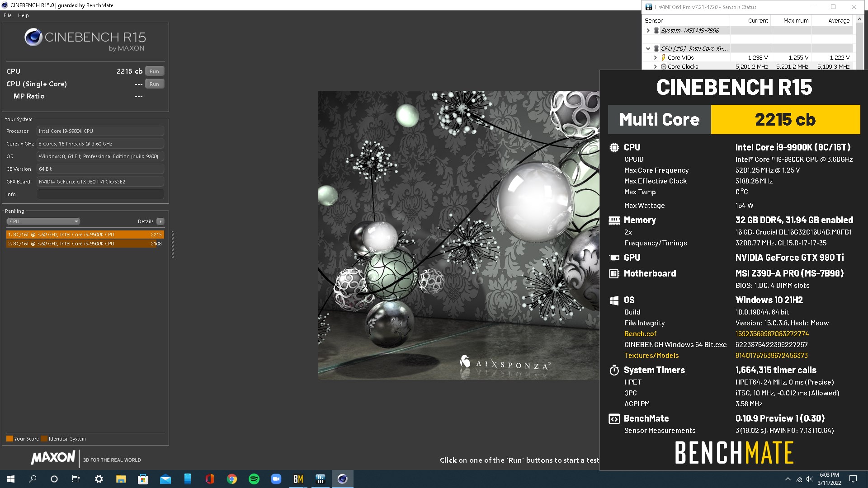Click the Cinebench R15 logo sphere
868x488 pixels.
click(x=33, y=37)
